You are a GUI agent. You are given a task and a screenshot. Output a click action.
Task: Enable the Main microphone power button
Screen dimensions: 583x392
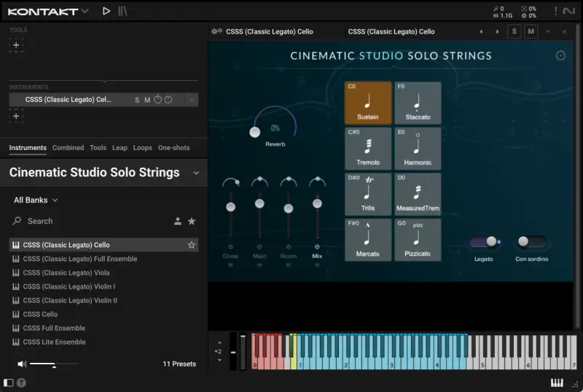click(x=259, y=246)
